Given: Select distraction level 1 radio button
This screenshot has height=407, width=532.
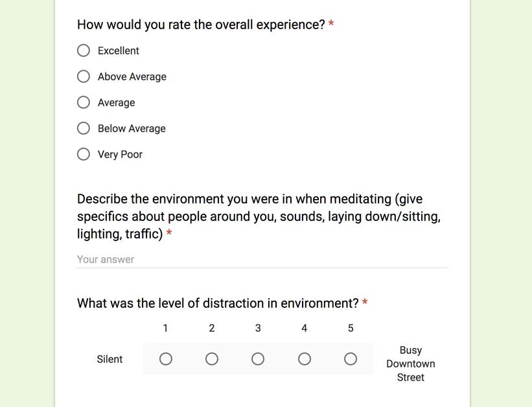Looking at the screenshot, I should click(x=166, y=359).
